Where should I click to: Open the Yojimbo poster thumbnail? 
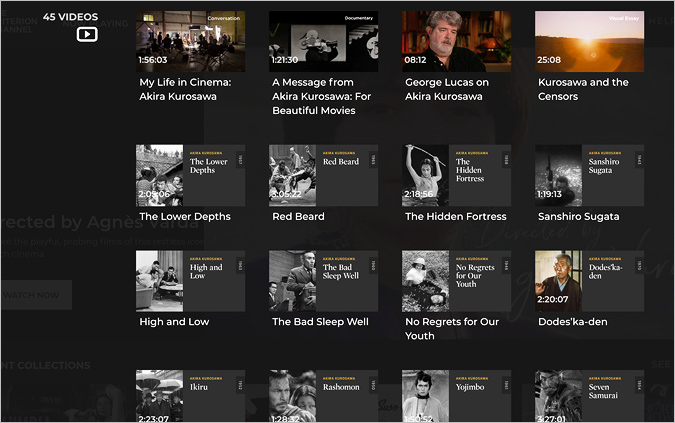pyautogui.click(x=456, y=396)
